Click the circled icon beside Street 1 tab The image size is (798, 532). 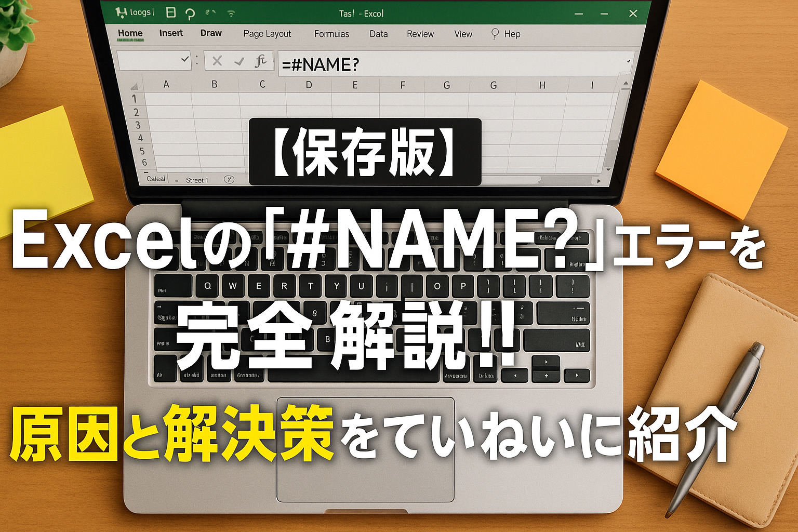(x=229, y=179)
